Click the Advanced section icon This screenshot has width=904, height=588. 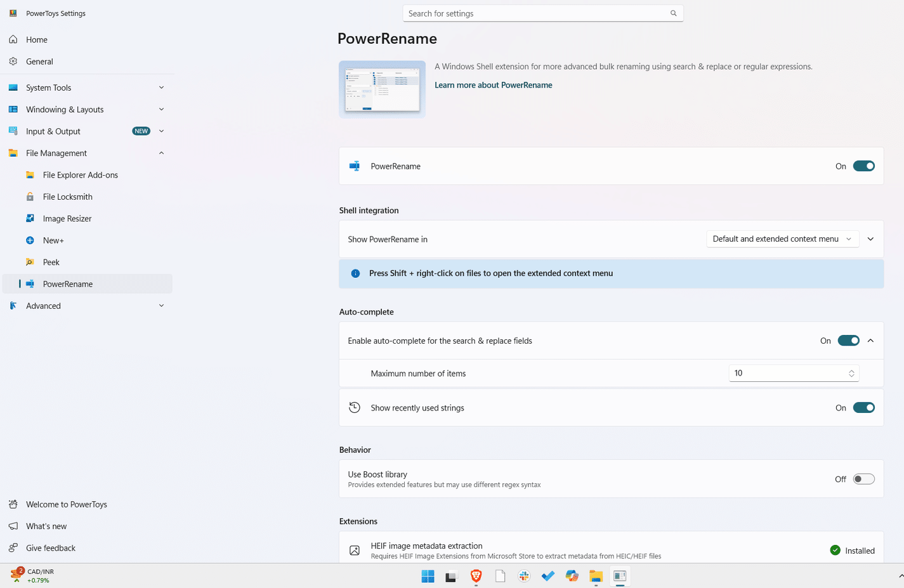pyautogui.click(x=13, y=306)
